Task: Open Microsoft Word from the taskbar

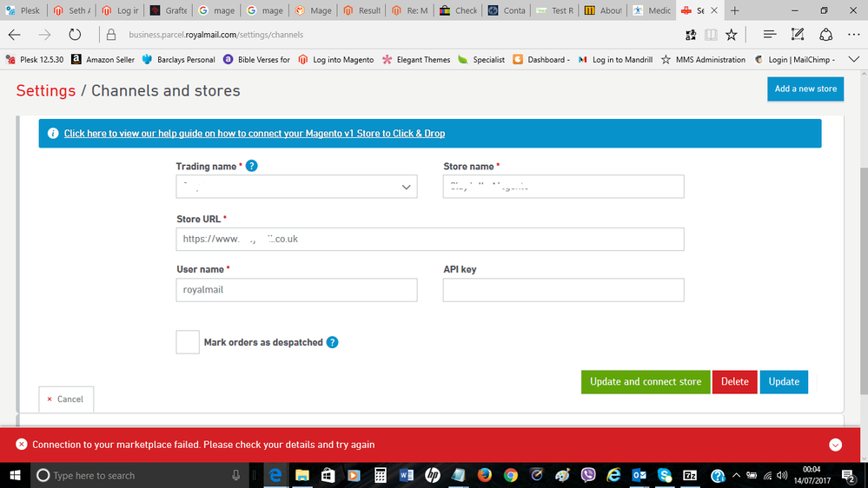Action: pos(406,475)
